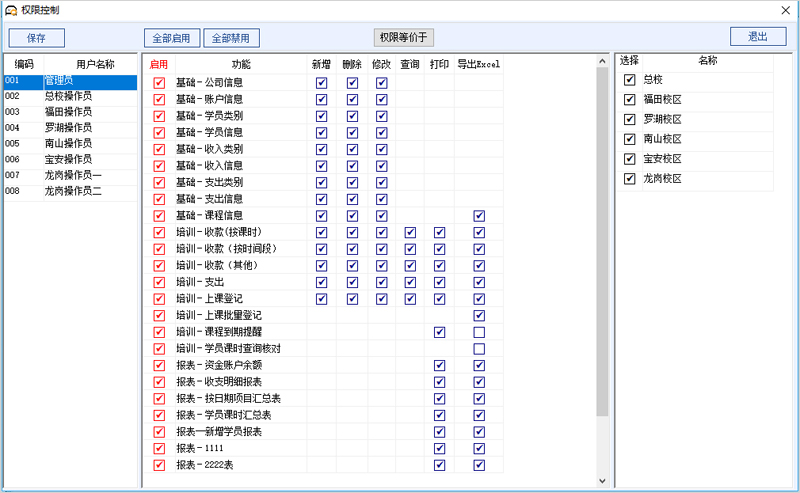Screen dimensions: 800x493
Task: Open the 权限等价于 option
Action: click(404, 38)
